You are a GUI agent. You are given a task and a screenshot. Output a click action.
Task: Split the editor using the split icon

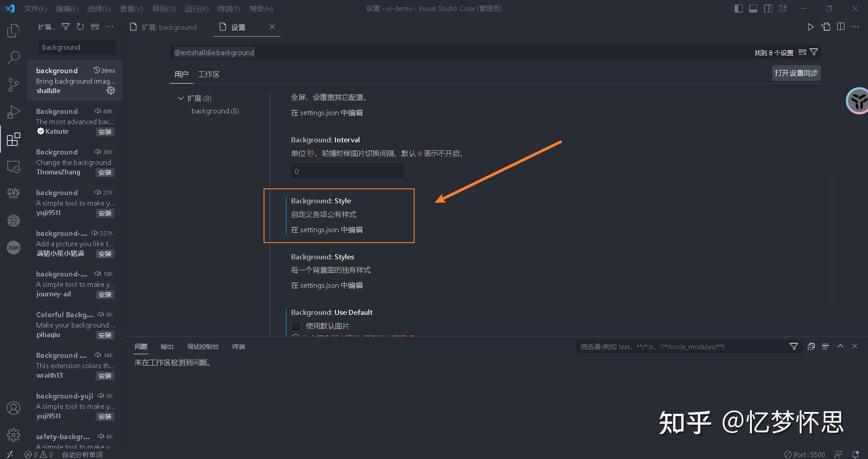point(841,27)
